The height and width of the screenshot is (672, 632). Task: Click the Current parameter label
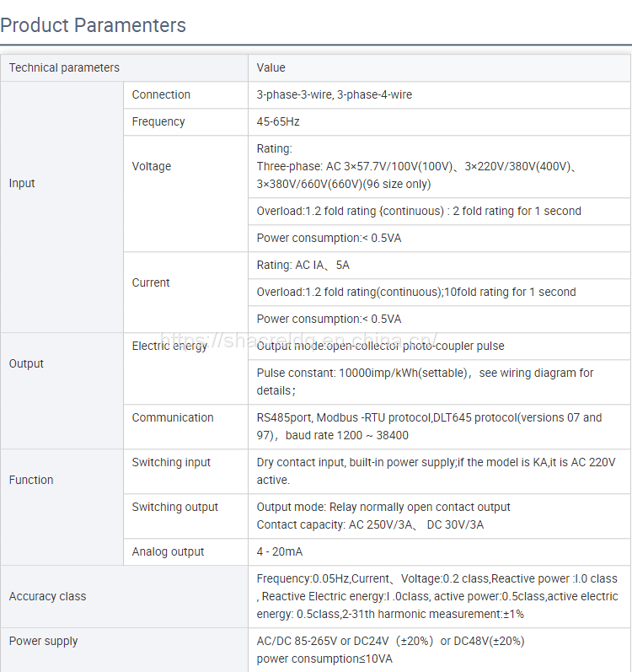pos(151,282)
